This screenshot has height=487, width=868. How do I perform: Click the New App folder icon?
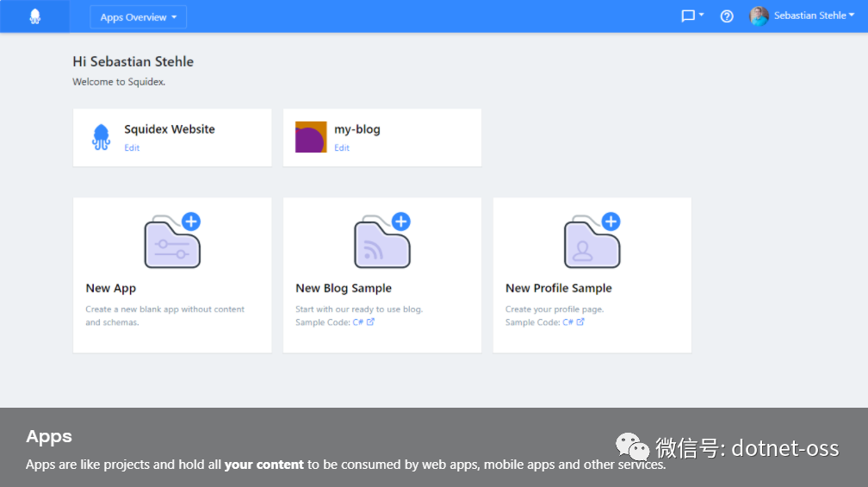click(172, 240)
